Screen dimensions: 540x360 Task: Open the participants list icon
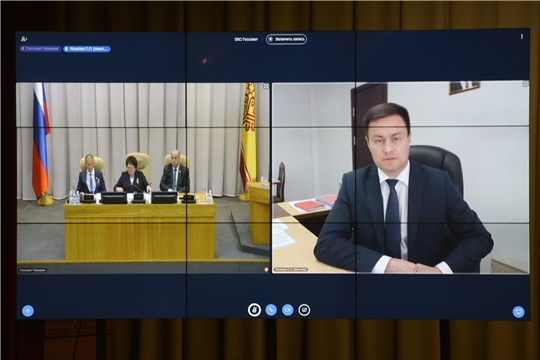coord(24,39)
